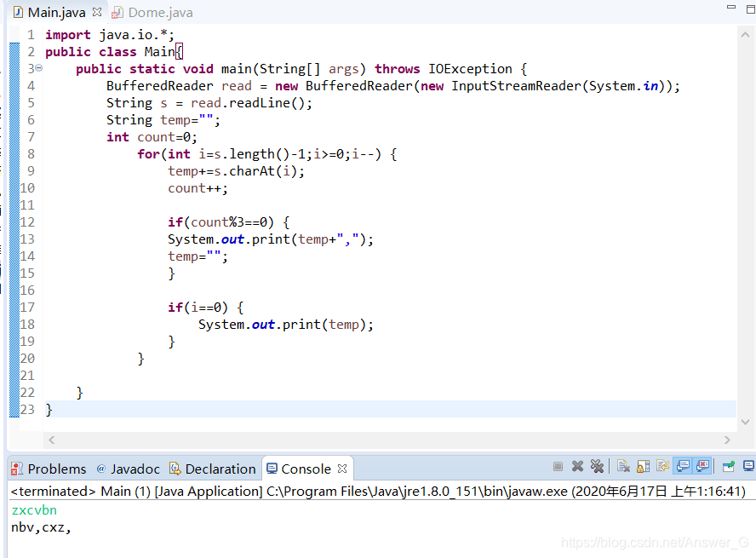Click 'System.out.print(temp+",");' on line 13

coord(271,239)
